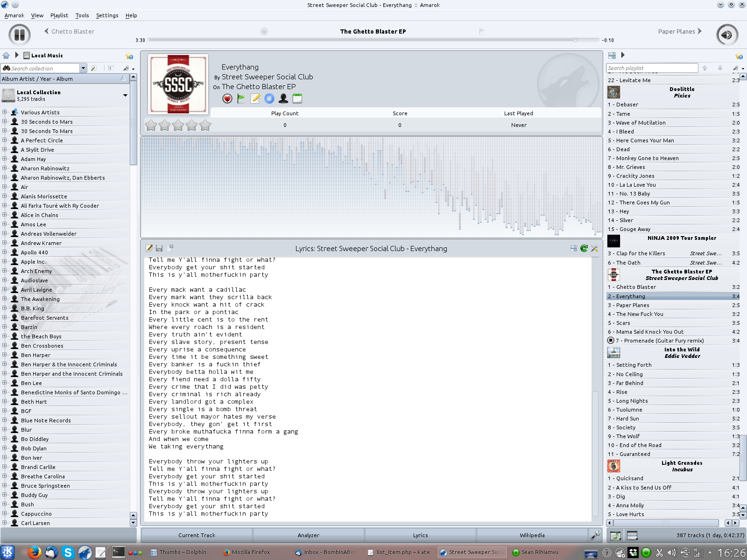Image resolution: width=747 pixels, height=560 pixels.
Task: Open the track details pencil icon
Action: (255, 98)
